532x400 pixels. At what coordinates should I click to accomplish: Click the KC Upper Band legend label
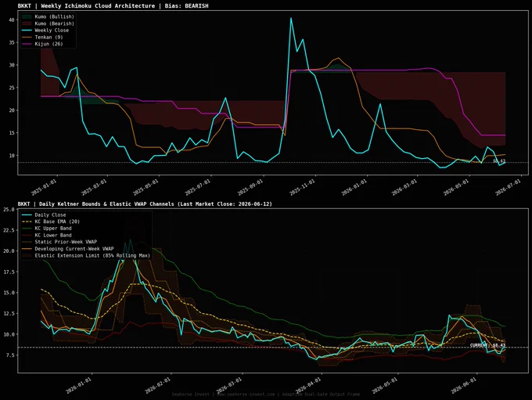pos(53,229)
